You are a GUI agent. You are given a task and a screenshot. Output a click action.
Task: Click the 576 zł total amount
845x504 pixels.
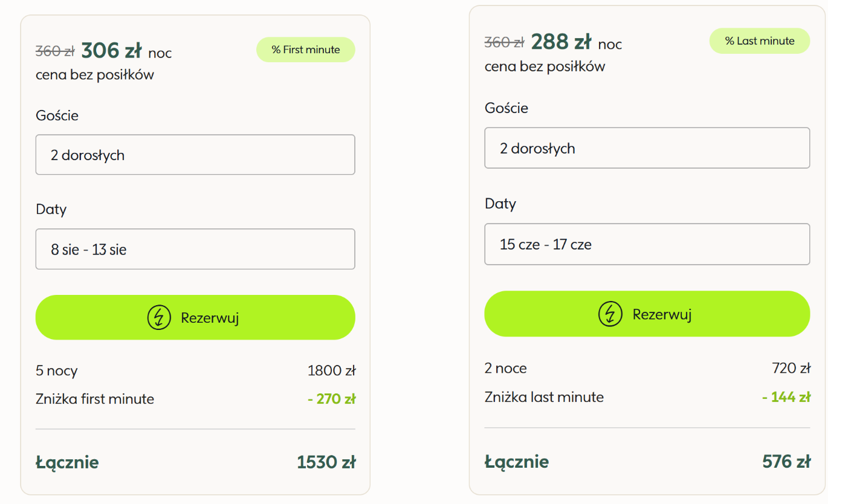click(x=786, y=462)
